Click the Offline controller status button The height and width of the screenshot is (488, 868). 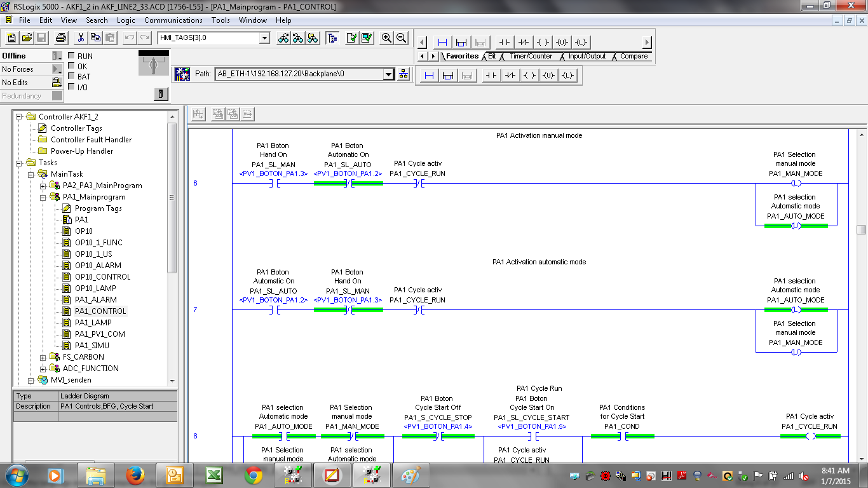pos(25,56)
